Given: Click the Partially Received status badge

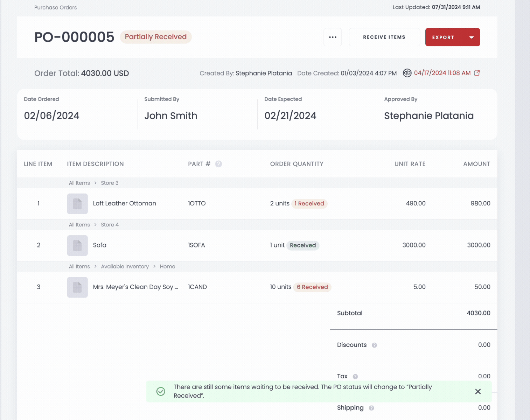Looking at the screenshot, I should [x=156, y=37].
